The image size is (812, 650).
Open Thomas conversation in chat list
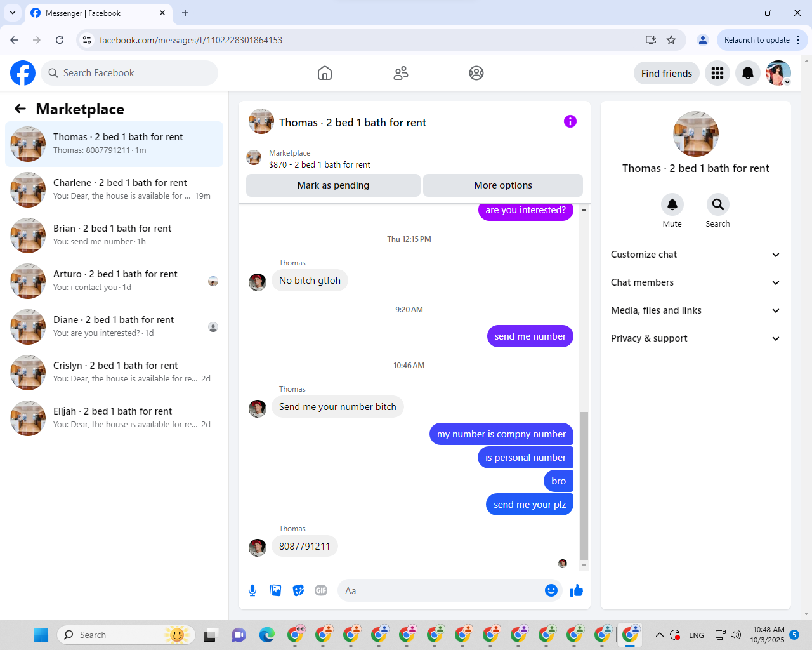pyautogui.click(x=114, y=144)
